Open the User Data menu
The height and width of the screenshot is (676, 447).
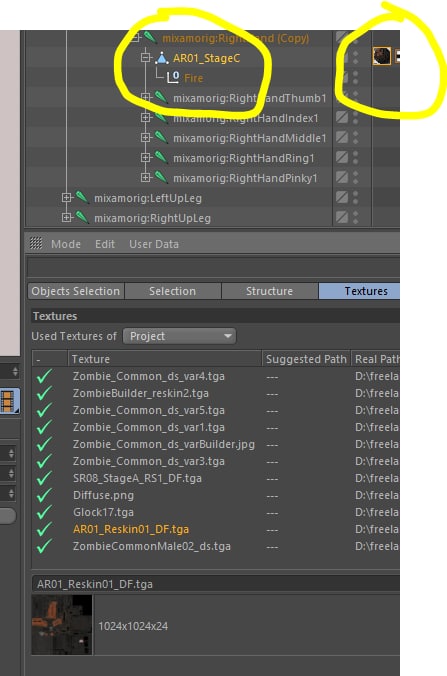[153, 244]
